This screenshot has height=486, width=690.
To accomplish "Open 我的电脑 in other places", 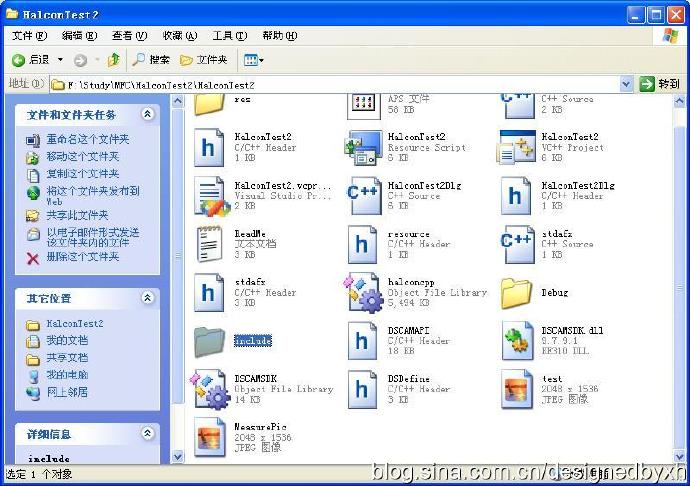I will click(67, 375).
